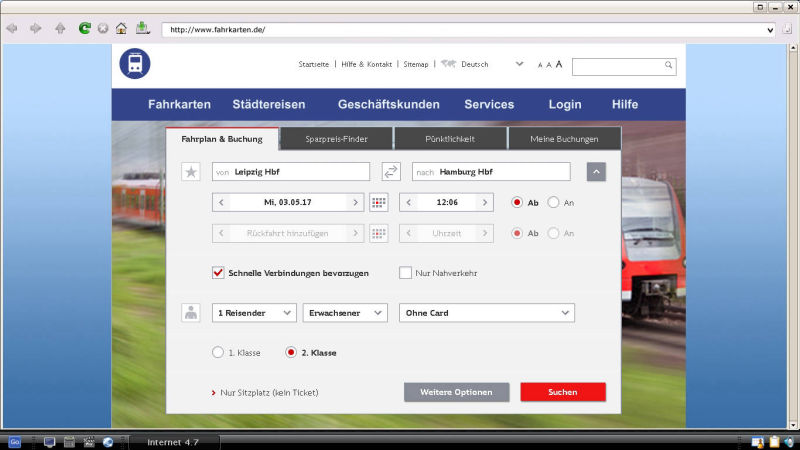
Task: Select the '1. Klasse' radio button
Action: [218, 353]
